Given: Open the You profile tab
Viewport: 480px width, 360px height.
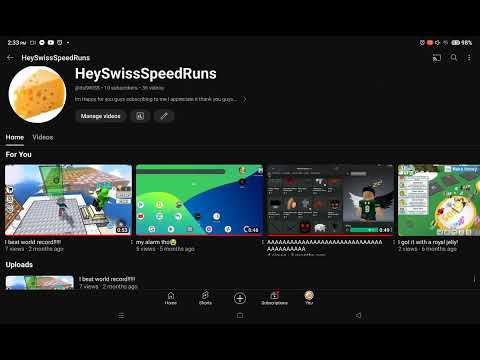Looking at the screenshot, I should click(309, 298).
